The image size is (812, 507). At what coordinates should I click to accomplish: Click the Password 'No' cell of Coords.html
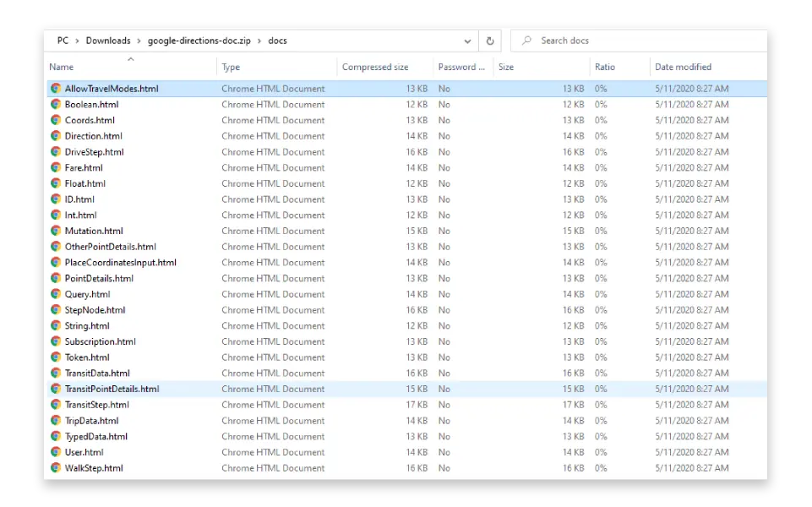point(444,120)
